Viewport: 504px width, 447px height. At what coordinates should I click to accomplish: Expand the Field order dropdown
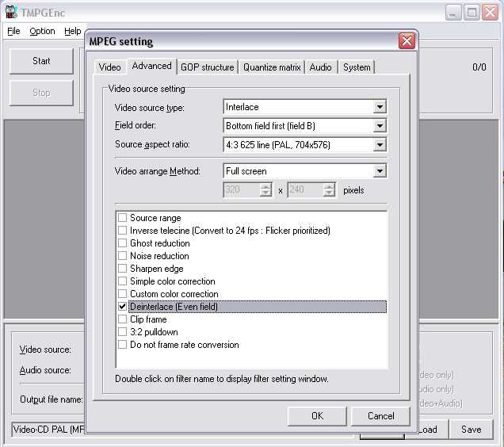point(380,126)
